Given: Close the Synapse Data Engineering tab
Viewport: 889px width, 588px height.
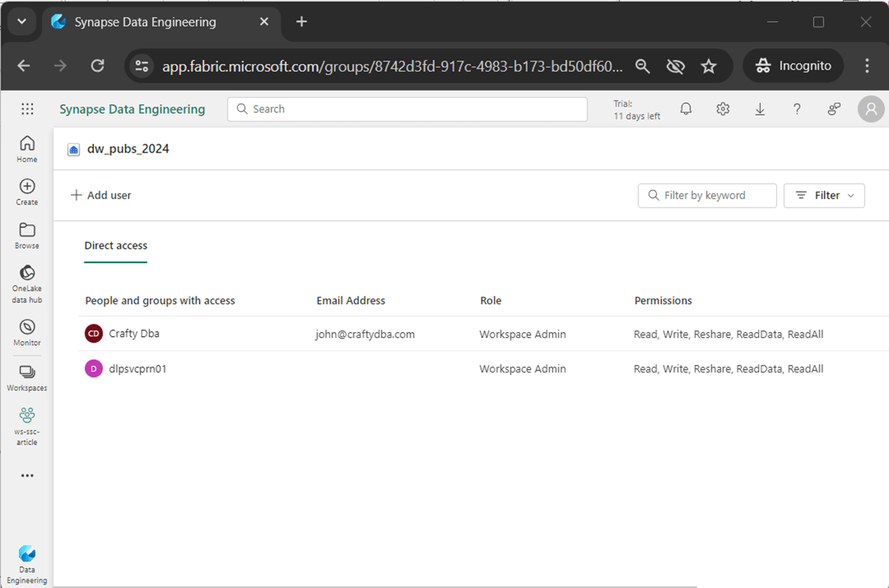Looking at the screenshot, I should coord(264,22).
